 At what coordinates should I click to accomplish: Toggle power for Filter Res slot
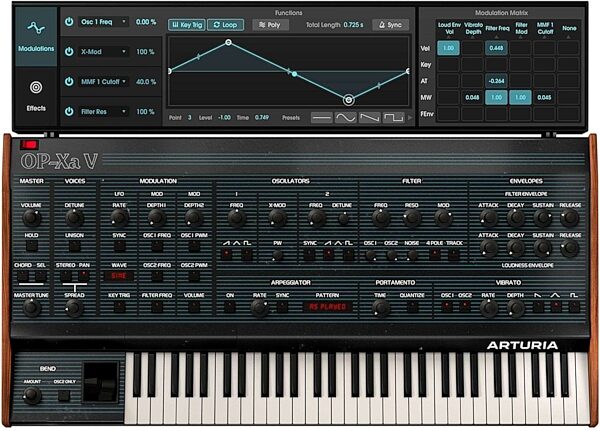click(69, 111)
